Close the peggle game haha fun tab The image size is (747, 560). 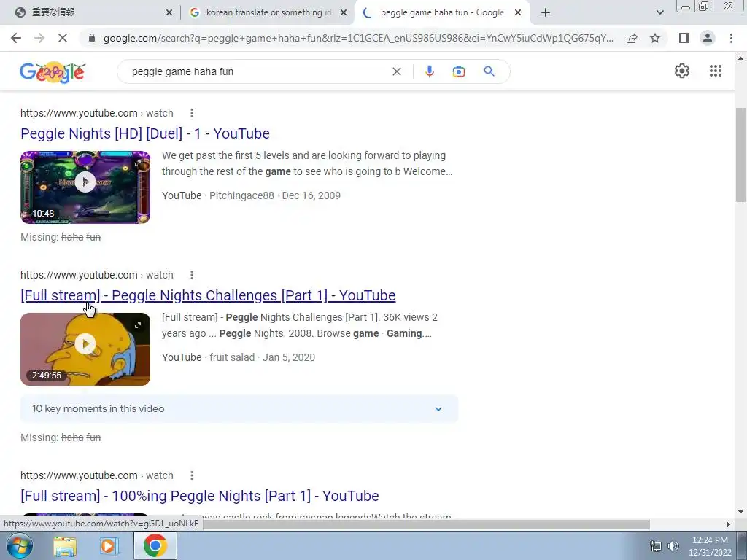[518, 13]
